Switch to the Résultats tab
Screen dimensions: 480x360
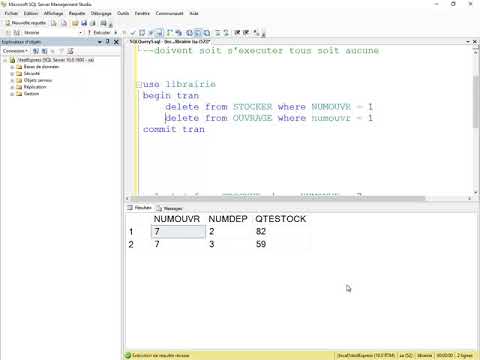[140, 208]
